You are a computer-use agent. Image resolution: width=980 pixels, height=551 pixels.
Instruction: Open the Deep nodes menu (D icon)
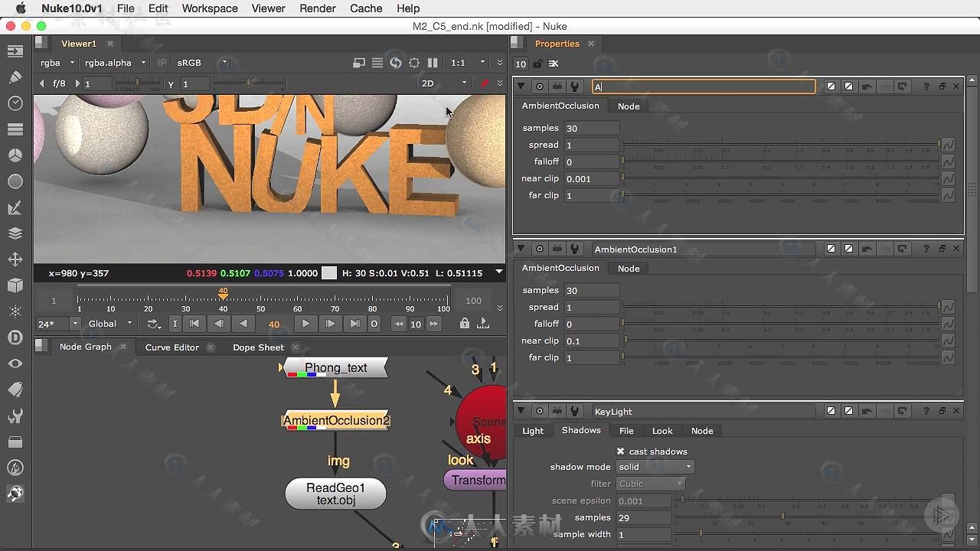click(x=15, y=337)
